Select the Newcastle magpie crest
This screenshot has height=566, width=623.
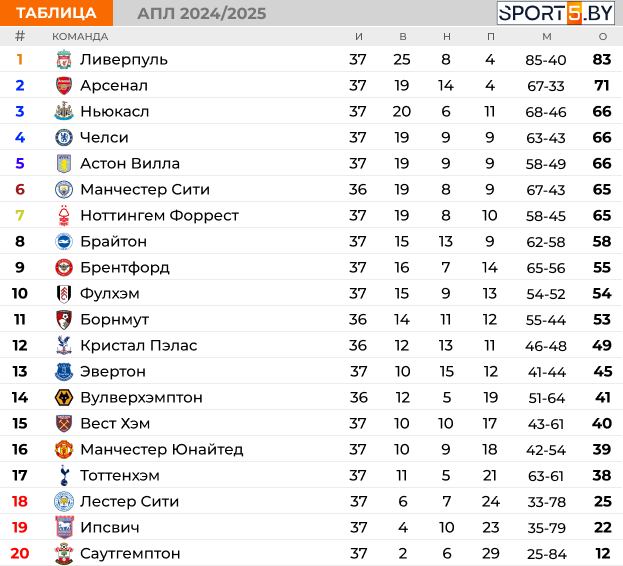tap(64, 111)
